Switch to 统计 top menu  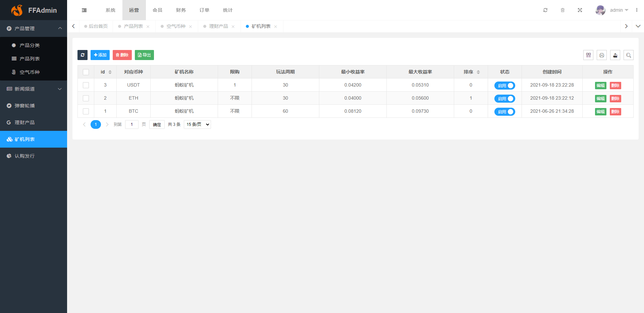(228, 10)
